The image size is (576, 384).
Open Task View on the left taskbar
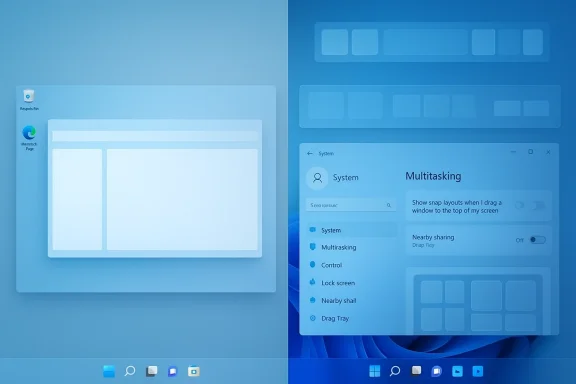(x=151, y=371)
